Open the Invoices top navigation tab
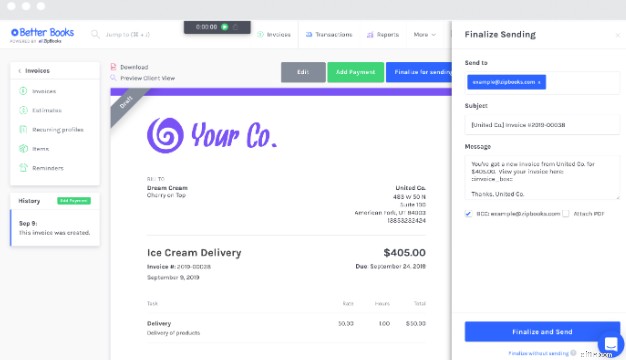This screenshot has height=360, width=626. click(x=274, y=35)
